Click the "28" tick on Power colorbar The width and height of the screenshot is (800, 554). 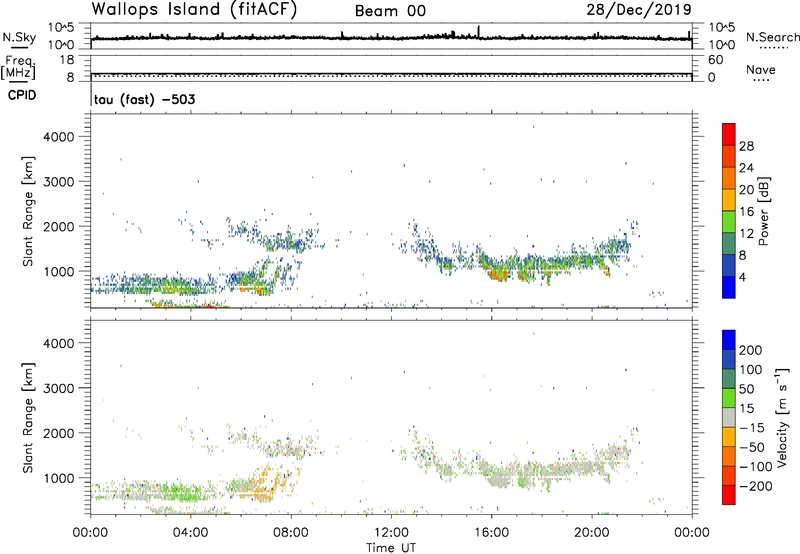tap(746, 146)
